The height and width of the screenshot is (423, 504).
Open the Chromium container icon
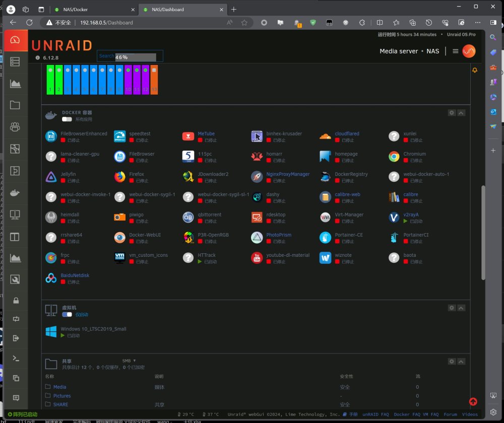(394, 157)
